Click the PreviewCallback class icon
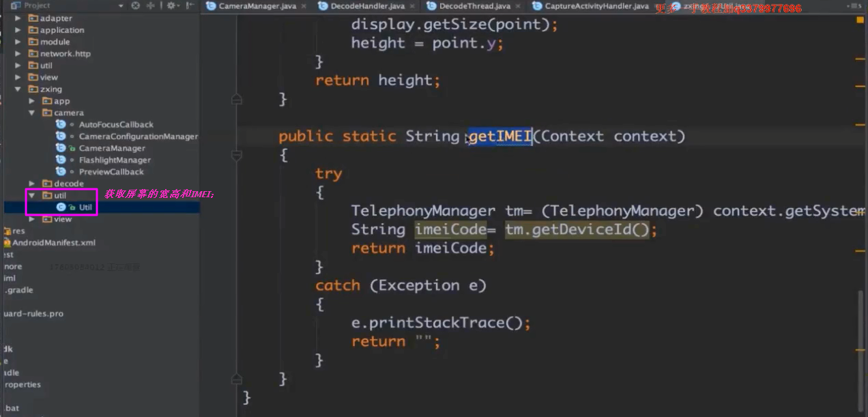The image size is (868, 417). click(61, 171)
